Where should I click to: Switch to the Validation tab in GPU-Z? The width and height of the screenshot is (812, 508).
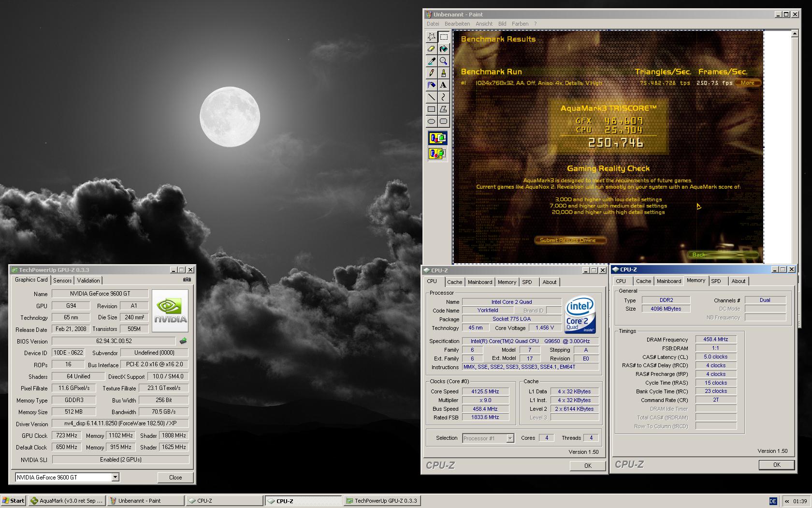point(88,281)
